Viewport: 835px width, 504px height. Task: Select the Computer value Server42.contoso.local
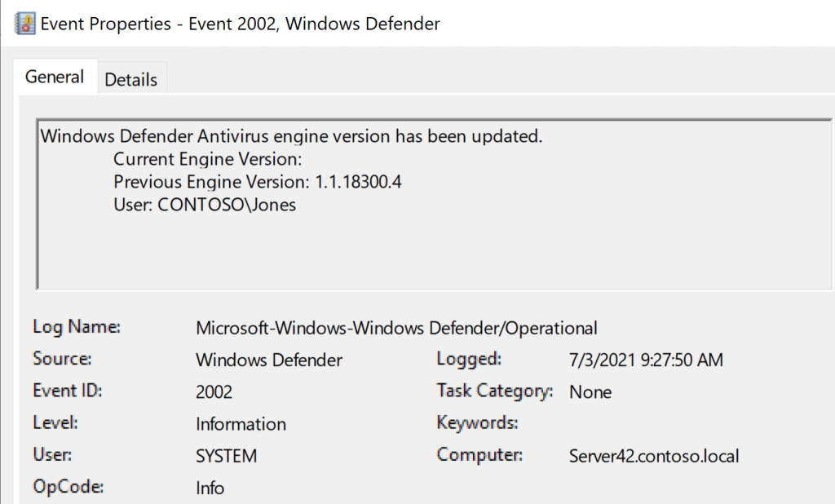coord(654,456)
